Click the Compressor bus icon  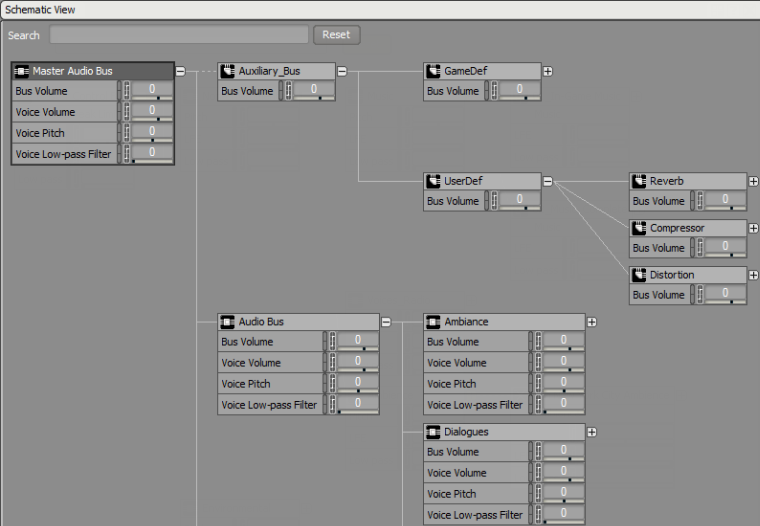(x=640, y=228)
